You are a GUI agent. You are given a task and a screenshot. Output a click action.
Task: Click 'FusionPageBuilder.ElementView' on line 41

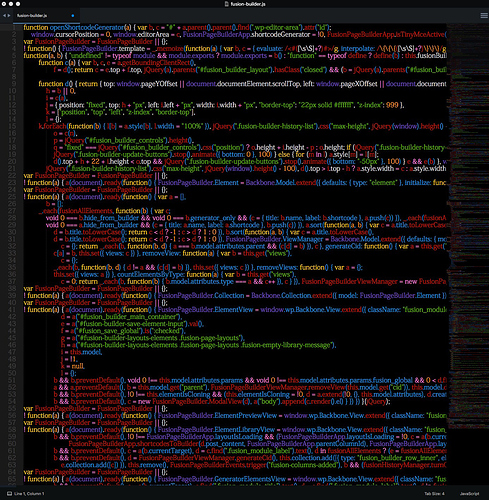click(x=205, y=310)
